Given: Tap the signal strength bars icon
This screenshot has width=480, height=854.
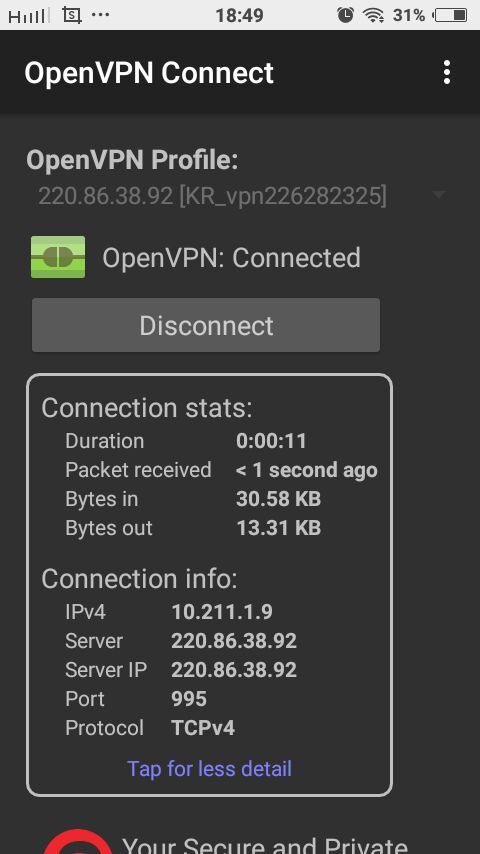Looking at the screenshot, I should coord(27,16).
